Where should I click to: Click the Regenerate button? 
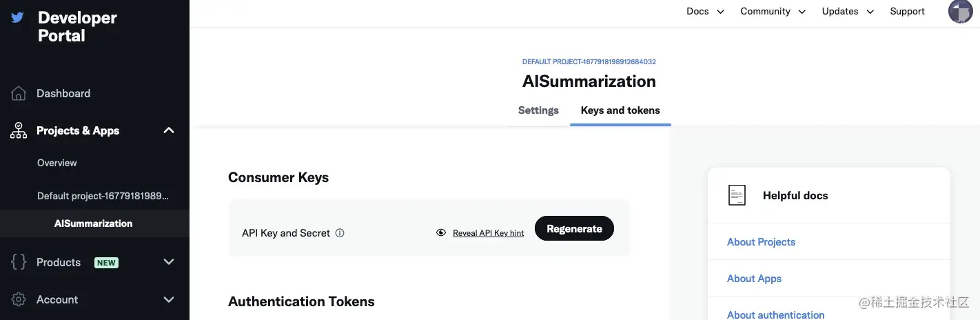[x=574, y=229]
